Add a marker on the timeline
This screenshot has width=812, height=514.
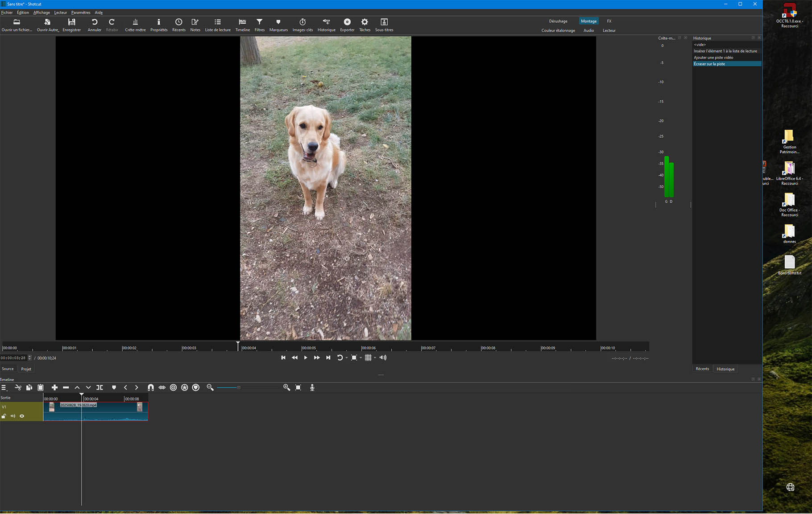(114, 387)
